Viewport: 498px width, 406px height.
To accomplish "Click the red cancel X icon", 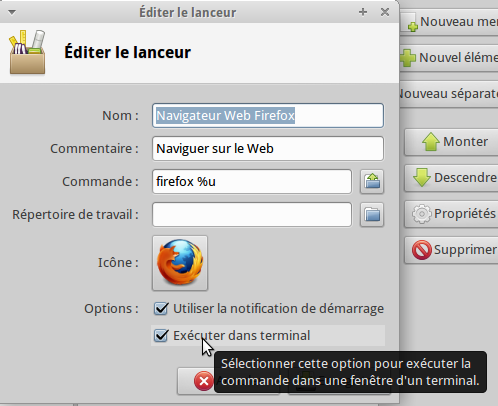I will [204, 381].
